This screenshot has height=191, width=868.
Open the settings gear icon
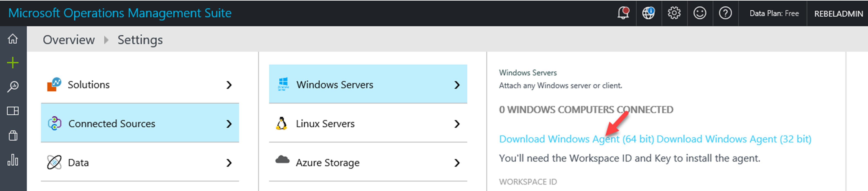coord(674,13)
